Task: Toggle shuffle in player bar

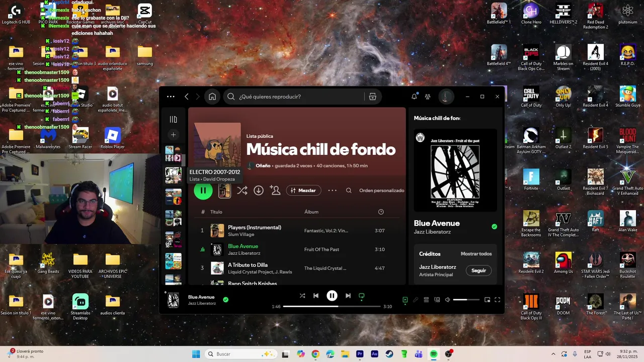Action: point(302,296)
